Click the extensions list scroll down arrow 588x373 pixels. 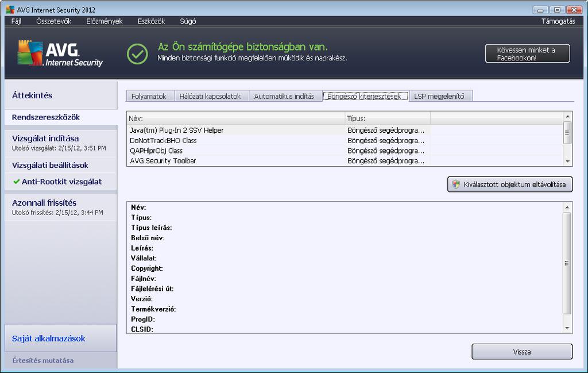pyautogui.click(x=567, y=161)
